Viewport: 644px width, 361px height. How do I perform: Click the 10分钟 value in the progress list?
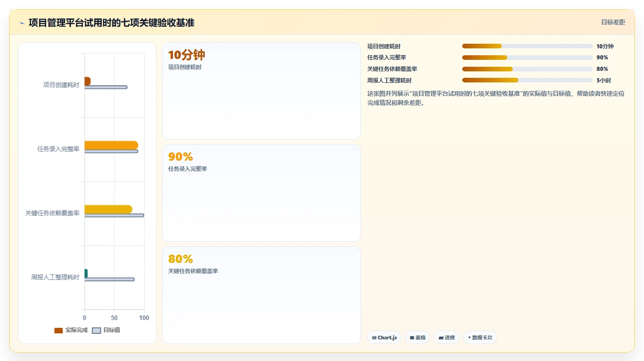click(605, 47)
